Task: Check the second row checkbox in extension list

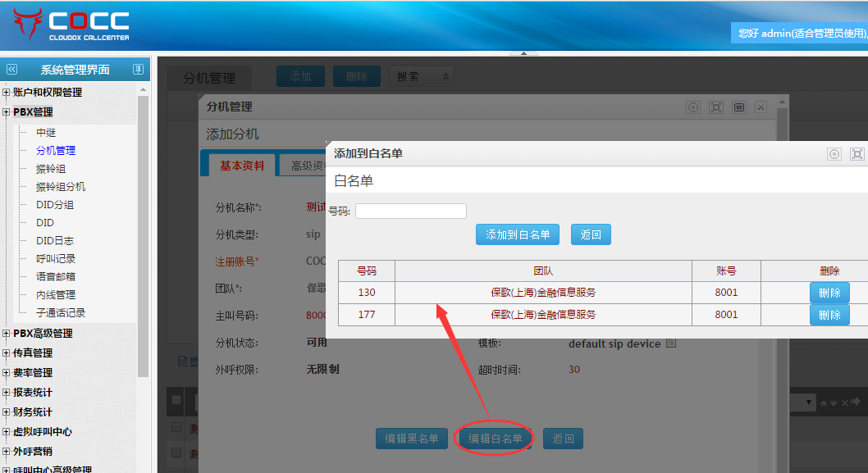Action: (176, 452)
